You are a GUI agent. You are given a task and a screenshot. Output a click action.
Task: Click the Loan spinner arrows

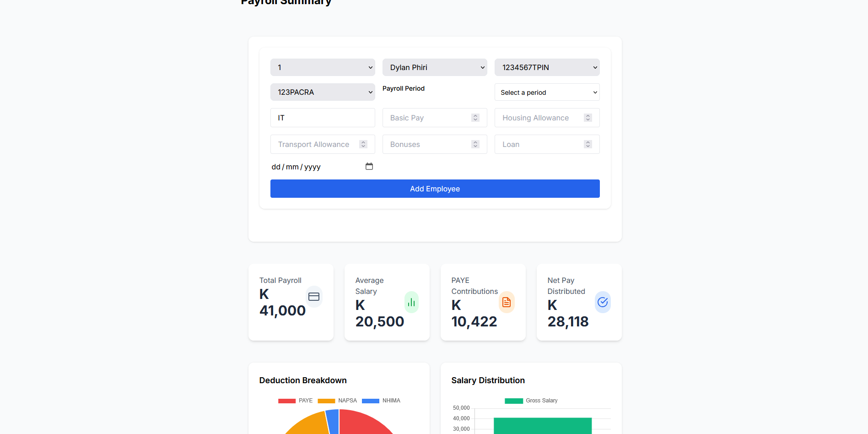(588, 144)
